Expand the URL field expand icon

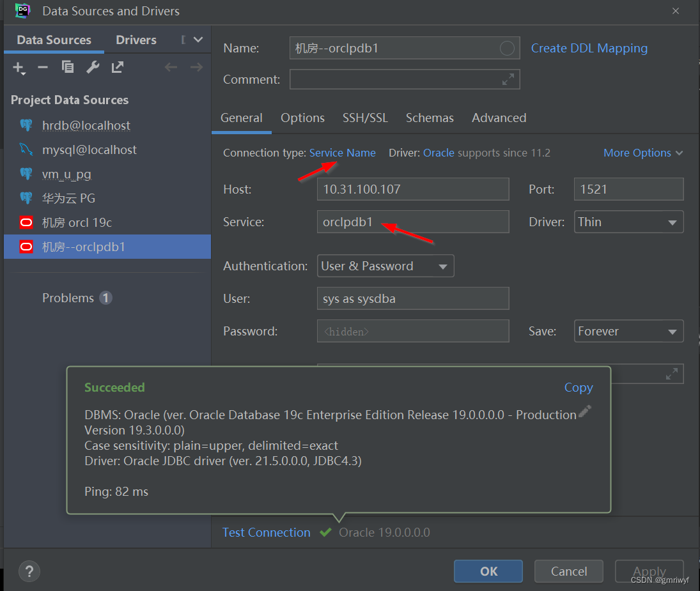pos(672,374)
